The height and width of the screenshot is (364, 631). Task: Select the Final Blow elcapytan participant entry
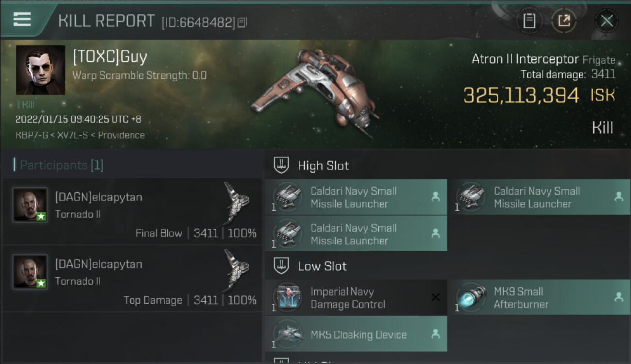[132, 211]
